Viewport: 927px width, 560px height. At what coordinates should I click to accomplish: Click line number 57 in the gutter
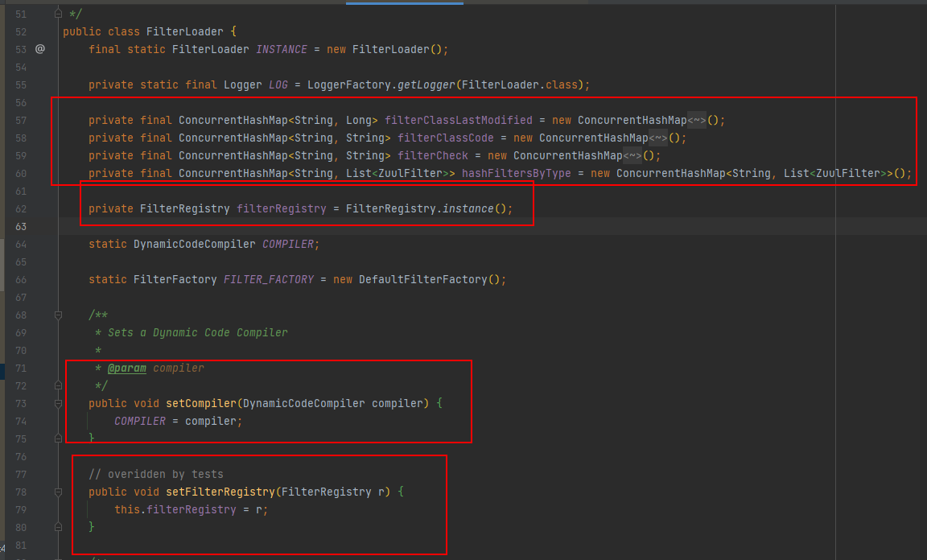[x=21, y=120]
